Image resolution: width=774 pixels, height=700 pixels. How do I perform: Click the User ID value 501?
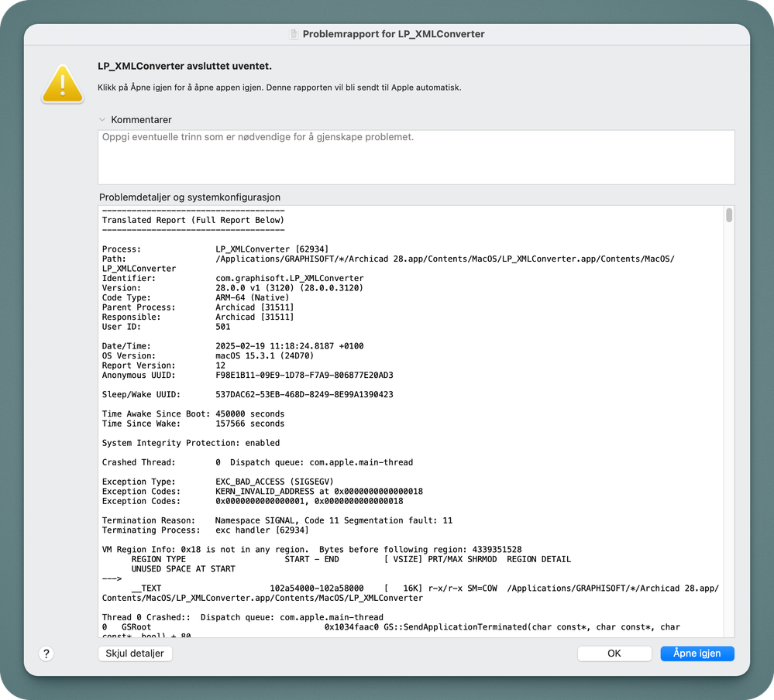coord(222,327)
